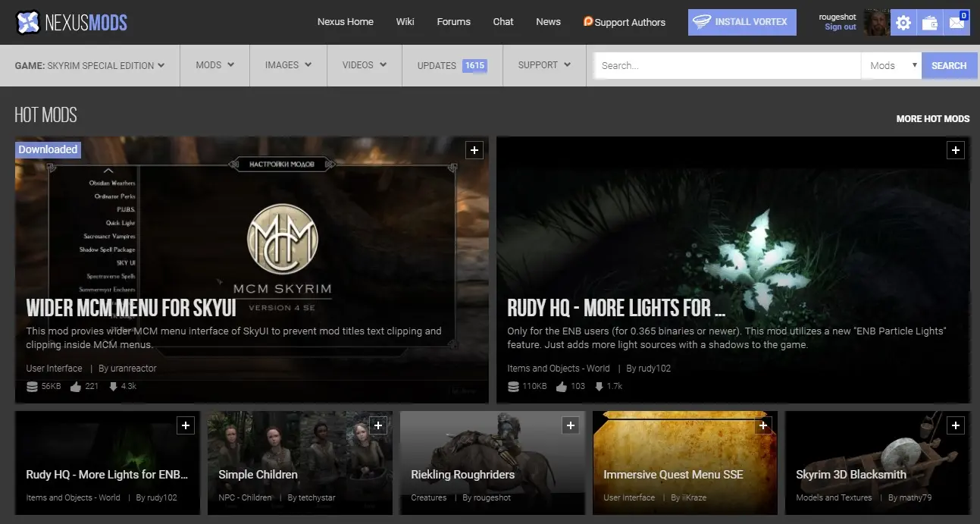
Task: Open author mathy79 link
Action: [916, 498]
